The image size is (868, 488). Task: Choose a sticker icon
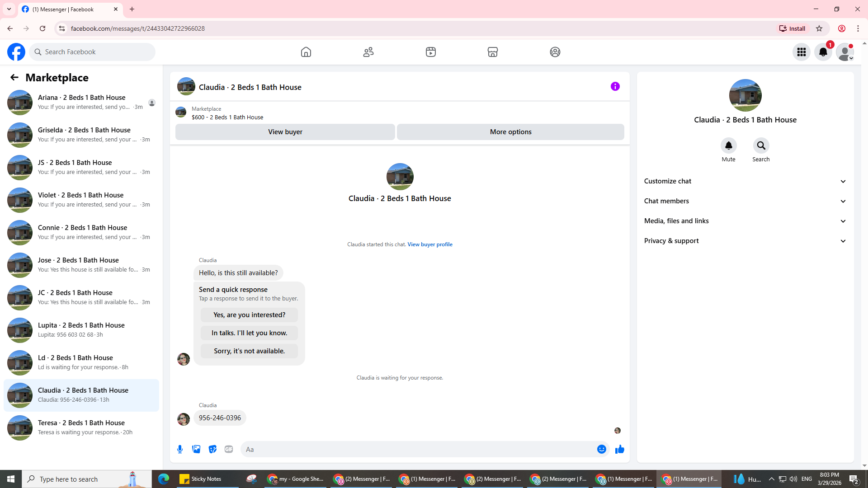(212, 449)
